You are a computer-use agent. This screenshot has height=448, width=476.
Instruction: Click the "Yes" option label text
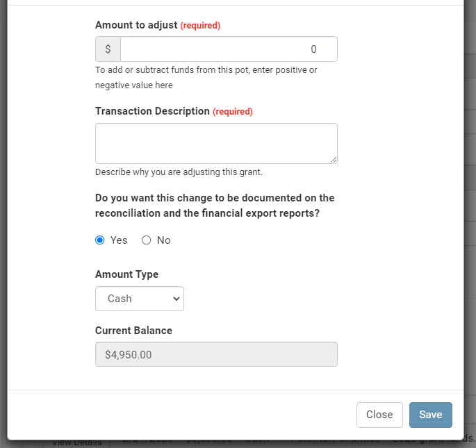[119, 240]
